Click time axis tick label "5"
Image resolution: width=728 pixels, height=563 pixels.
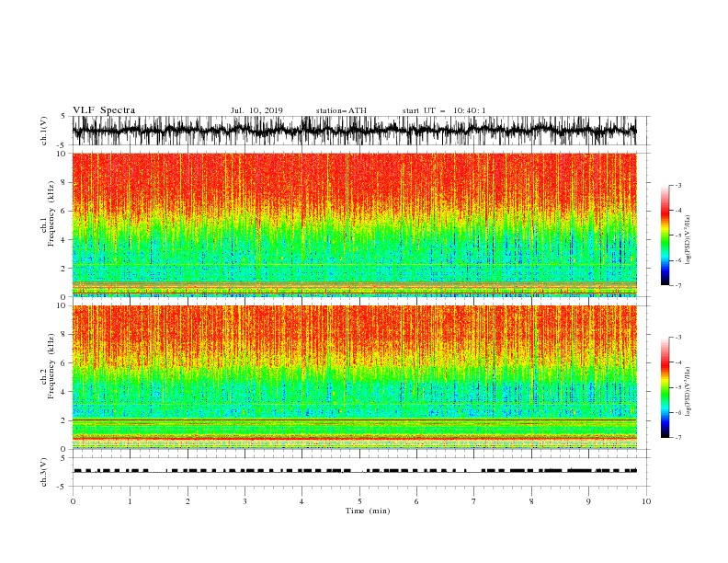(359, 501)
